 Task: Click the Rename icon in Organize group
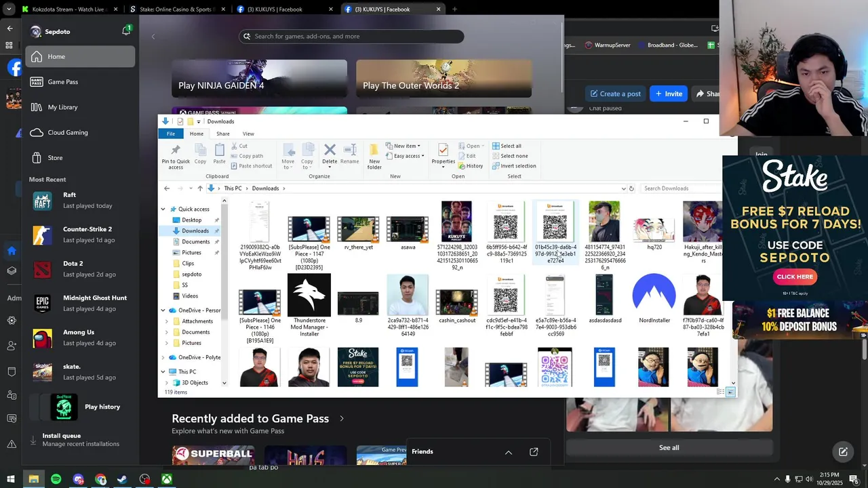349,154
